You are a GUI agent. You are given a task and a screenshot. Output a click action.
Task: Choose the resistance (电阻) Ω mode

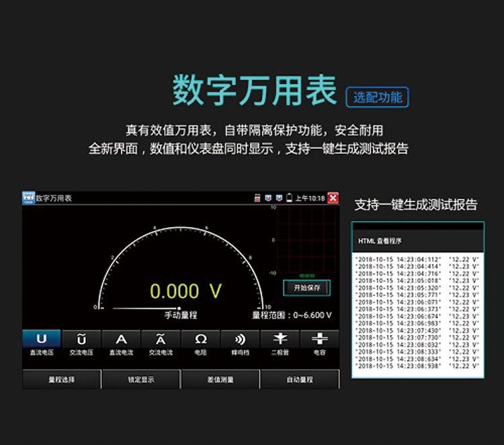coord(200,343)
